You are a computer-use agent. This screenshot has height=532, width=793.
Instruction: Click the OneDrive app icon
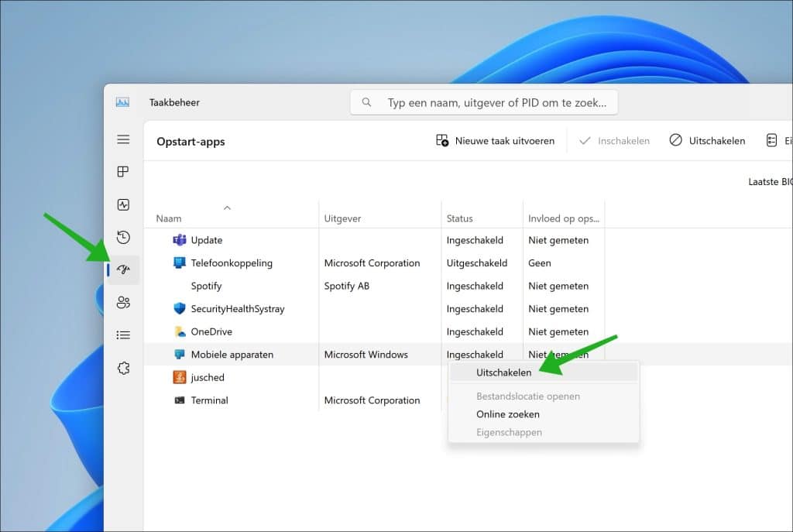click(x=180, y=331)
